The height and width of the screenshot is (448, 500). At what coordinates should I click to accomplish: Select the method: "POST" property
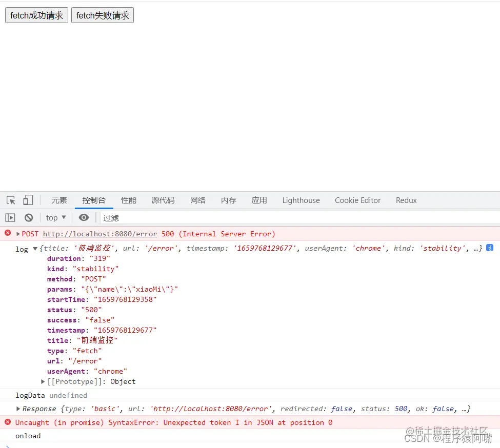76,279
